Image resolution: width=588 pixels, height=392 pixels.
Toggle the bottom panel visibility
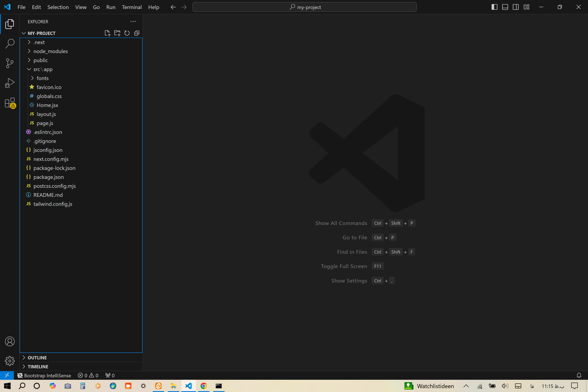click(x=505, y=7)
